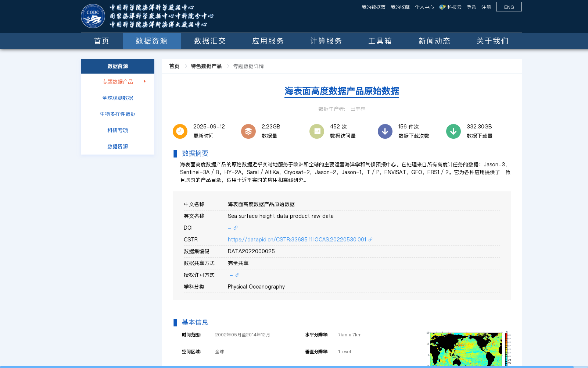
Task: Open 关于我们 navigation tab
Action: pos(492,41)
